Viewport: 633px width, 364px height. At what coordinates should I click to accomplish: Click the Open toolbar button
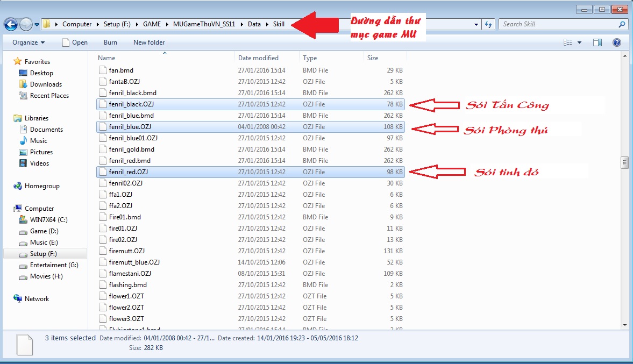[75, 42]
